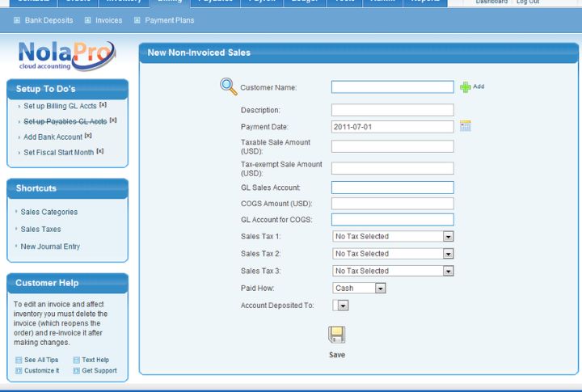Click the See All Tips icon
Viewport: 582px width, 392px height.
coord(19,360)
